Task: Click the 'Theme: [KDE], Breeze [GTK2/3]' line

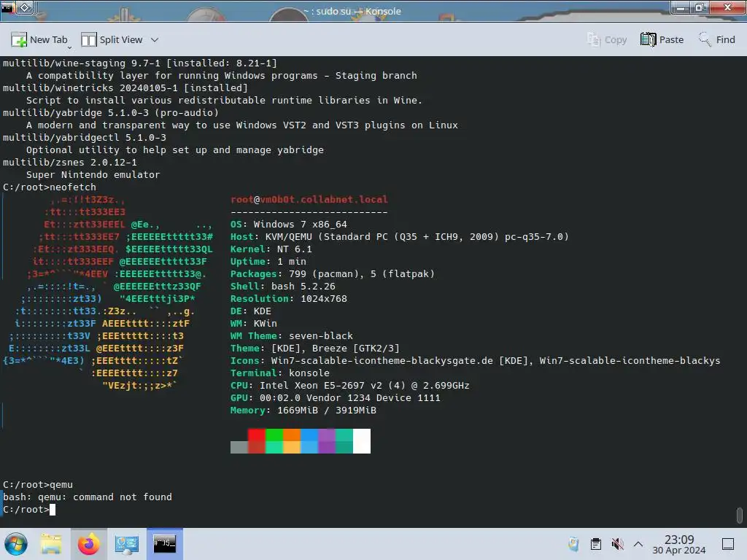Action: (315, 348)
